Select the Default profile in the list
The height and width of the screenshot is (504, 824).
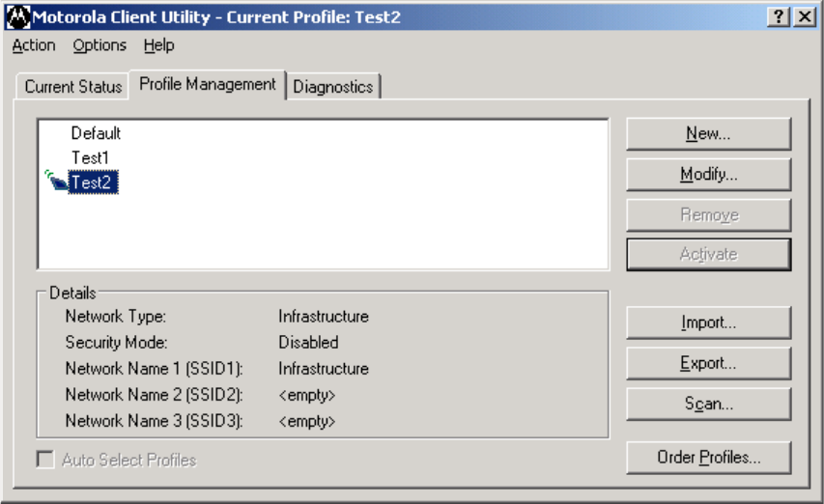[96, 133]
